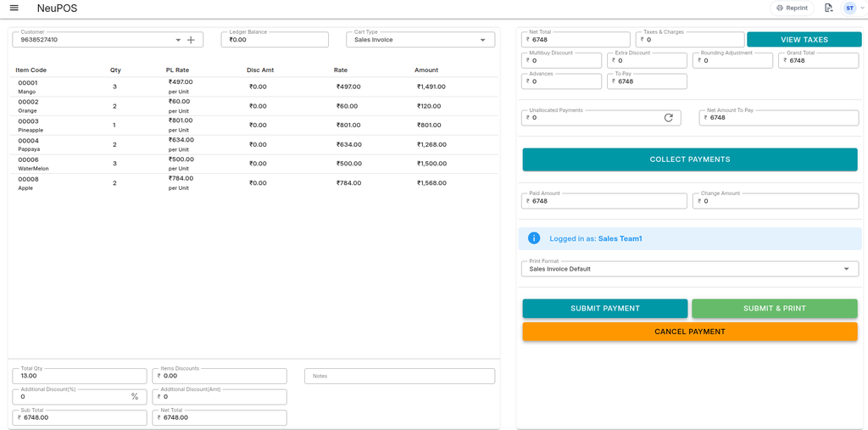Click the Item Code column header

pos(31,70)
